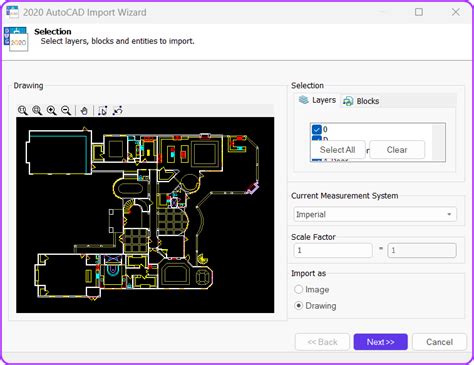Click the first Scale Factor input field

click(333, 250)
